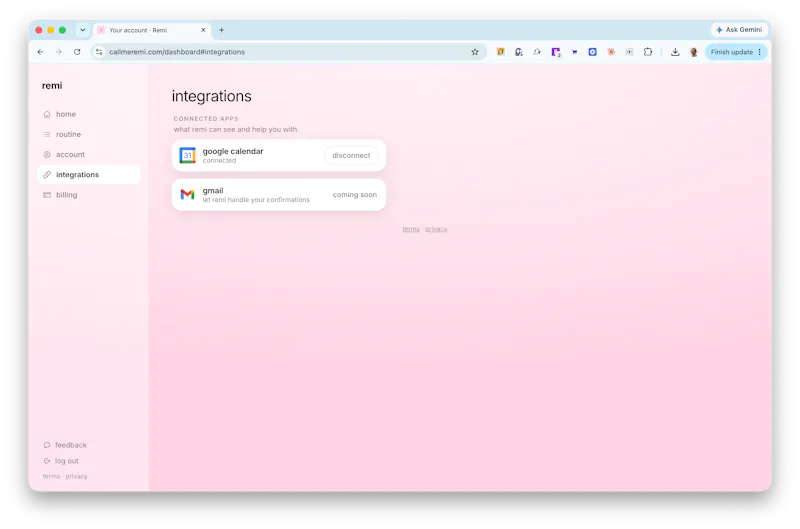
Task: Open the extensions puzzle icon
Action: tap(648, 52)
